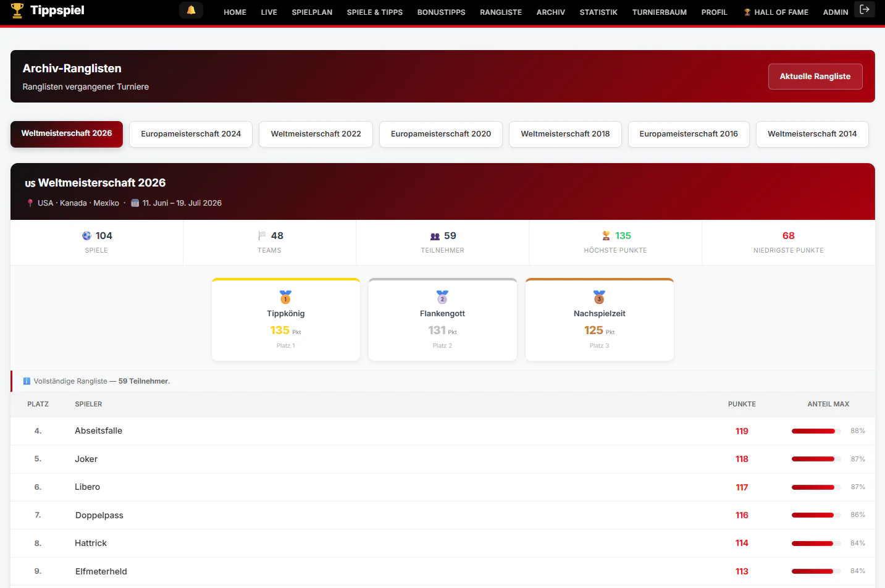Open the Turnierbaum menu item
885x588 pixels.
pyautogui.click(x=659, y=12)
